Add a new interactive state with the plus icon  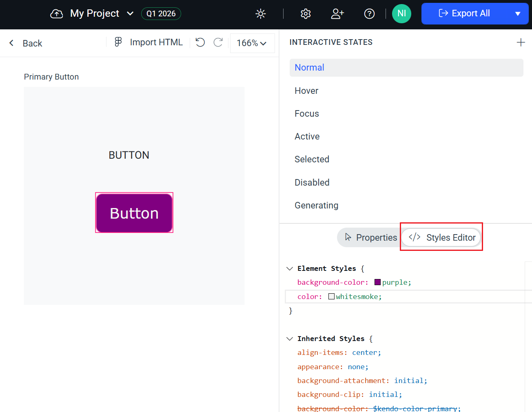tap(521, 42)
